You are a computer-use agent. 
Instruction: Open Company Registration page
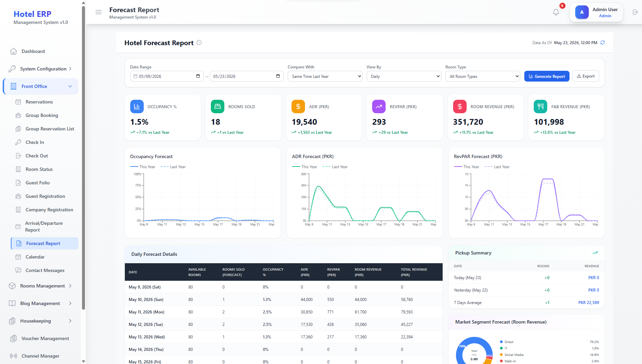(x=49, y=210)
